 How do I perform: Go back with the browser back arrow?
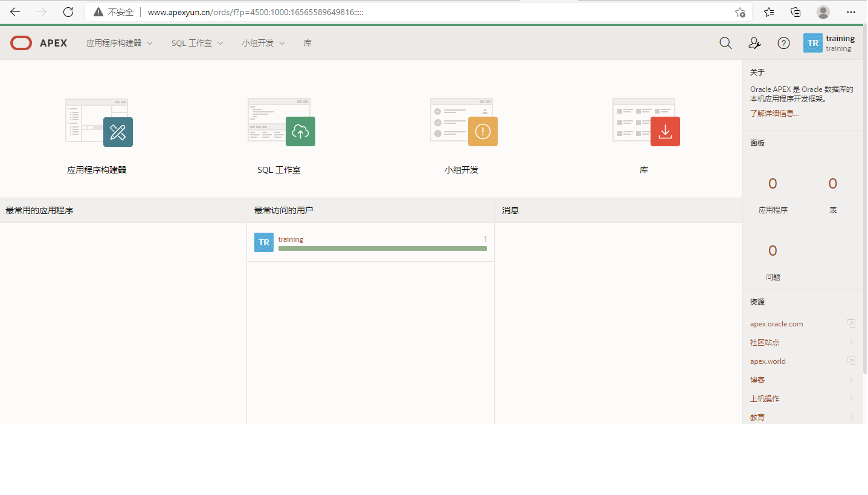click(x=15, y=12)
